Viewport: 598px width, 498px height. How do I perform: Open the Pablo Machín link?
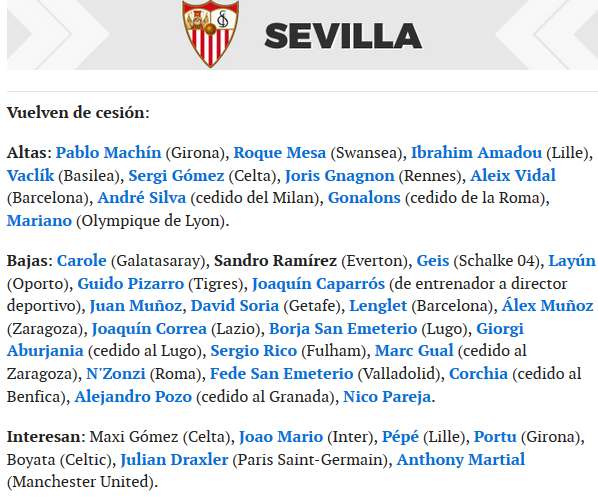point(109,153)
